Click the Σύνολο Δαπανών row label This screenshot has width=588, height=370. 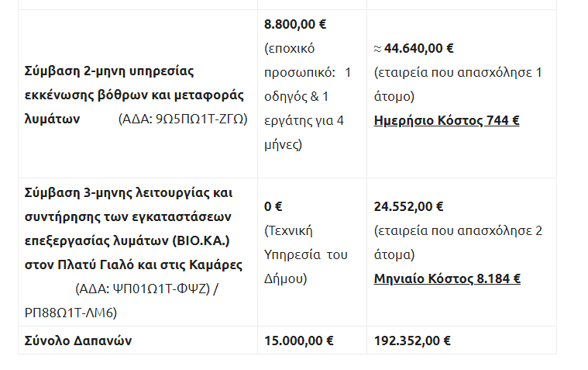(x=78, y=341)
